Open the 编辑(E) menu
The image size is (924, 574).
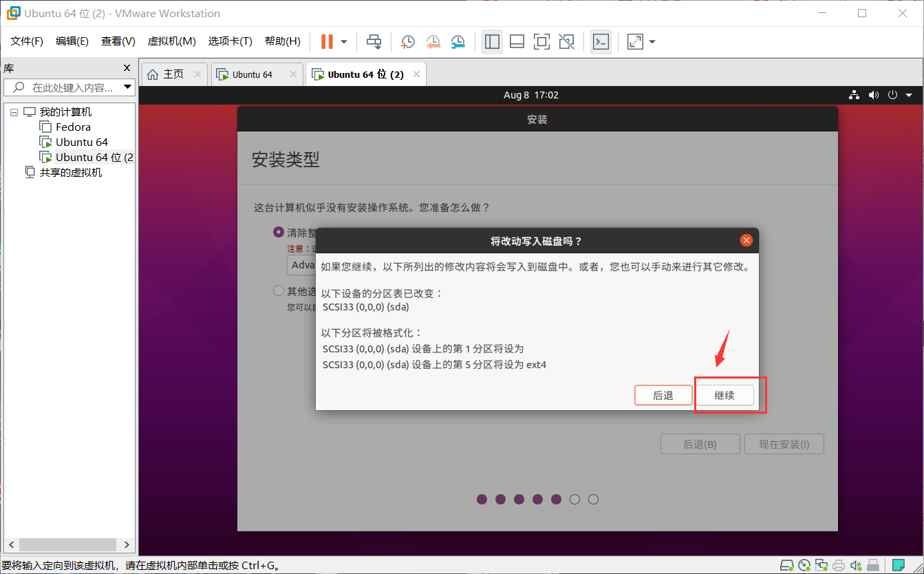[72, 41]
